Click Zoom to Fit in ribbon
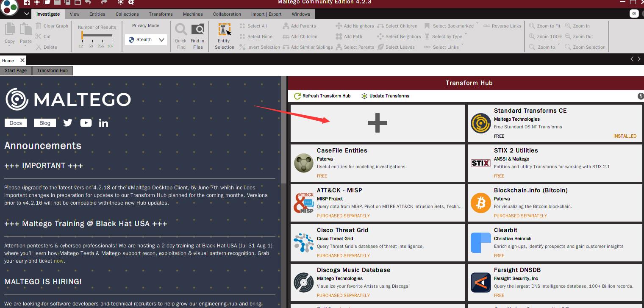 [x=545, y=26]
